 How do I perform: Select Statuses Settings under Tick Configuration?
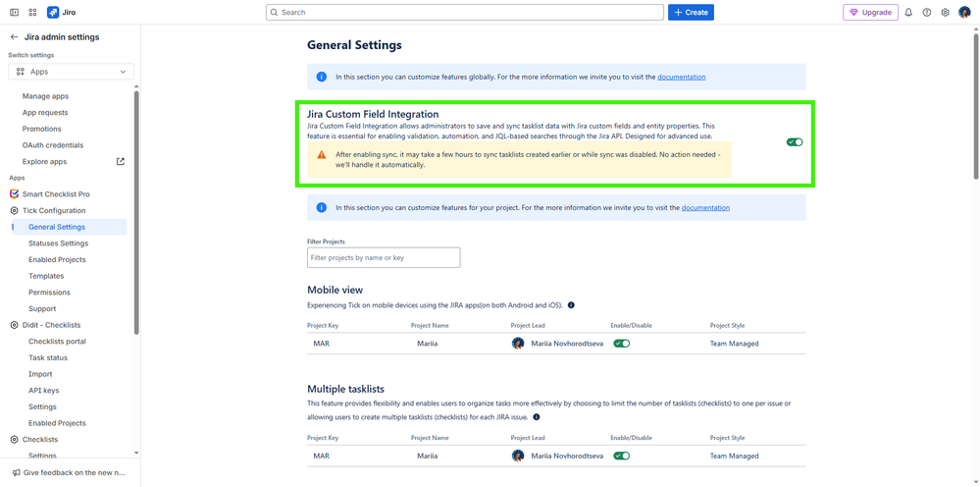(x=58, y=243)
